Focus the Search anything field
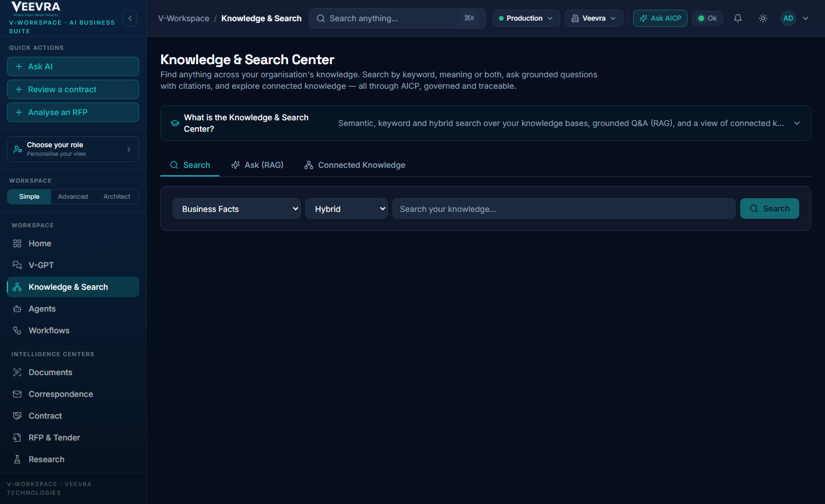 coord(397,18)
